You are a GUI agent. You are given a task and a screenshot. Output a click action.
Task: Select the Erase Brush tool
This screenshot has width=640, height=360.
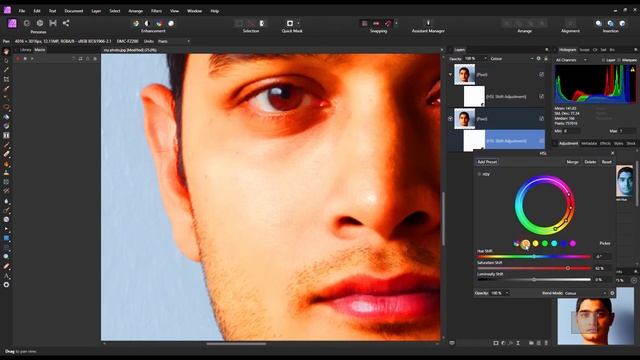click(x=6, y=154)
